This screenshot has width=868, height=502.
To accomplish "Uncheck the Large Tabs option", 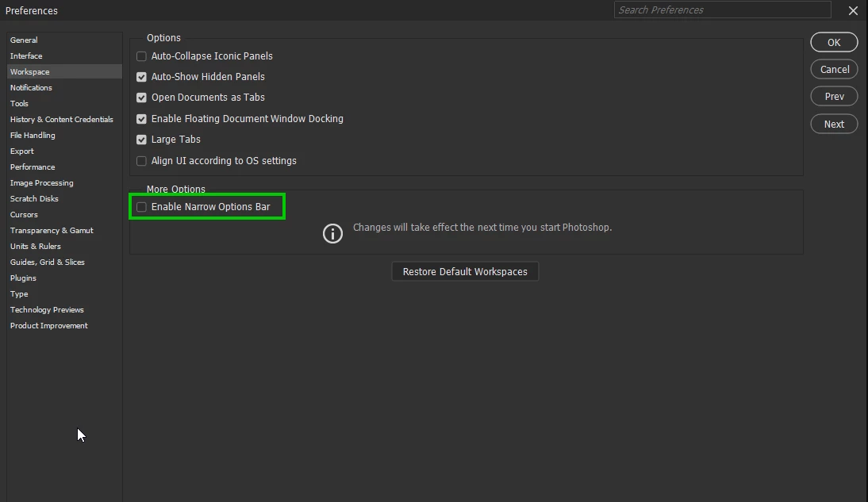I will coord(142,140).
